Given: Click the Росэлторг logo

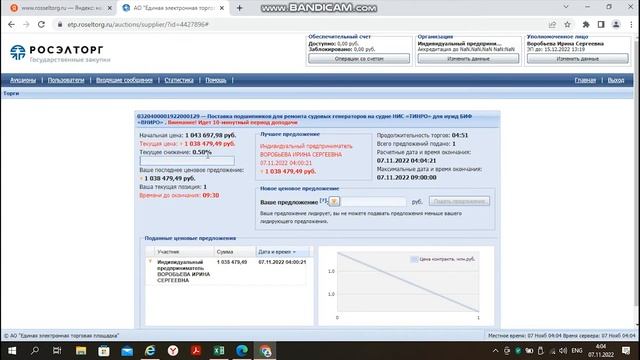Looking at the screenshot, I should point(60,53).
